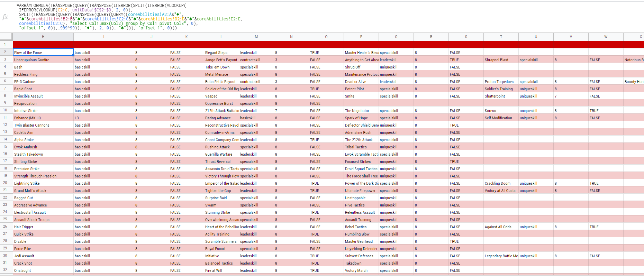Select the 'Hive Tactics' cell
This screenshot has height=276, width=644.
pos(361,205)
